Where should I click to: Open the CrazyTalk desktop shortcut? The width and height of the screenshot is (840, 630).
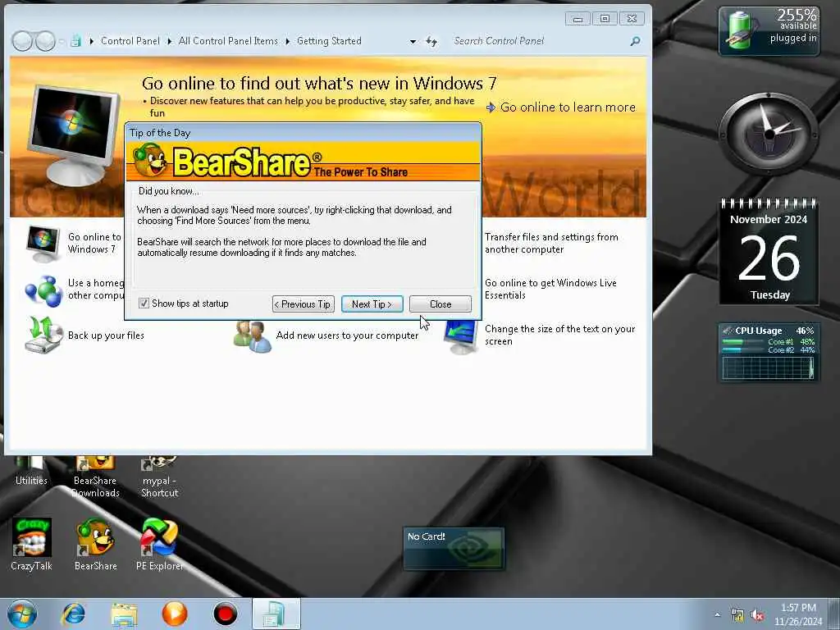[32, 545]
